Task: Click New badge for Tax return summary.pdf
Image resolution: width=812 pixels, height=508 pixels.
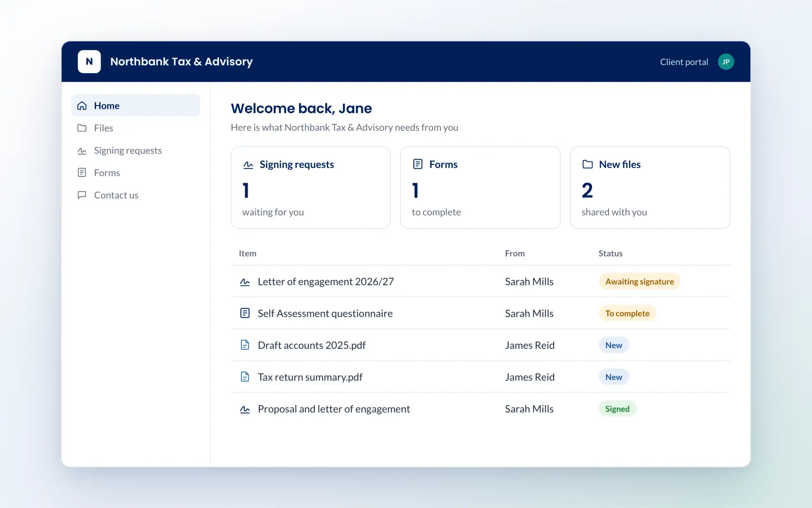Action: point(614,377)
